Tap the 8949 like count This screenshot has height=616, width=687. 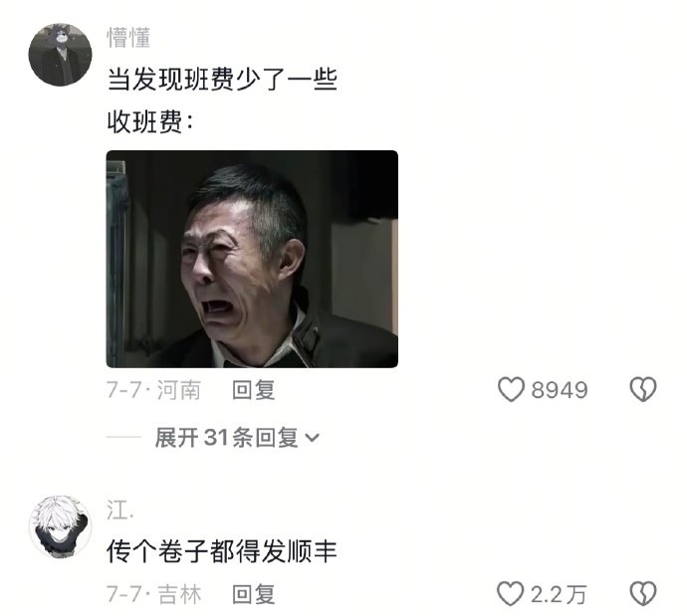click(560, 390)
